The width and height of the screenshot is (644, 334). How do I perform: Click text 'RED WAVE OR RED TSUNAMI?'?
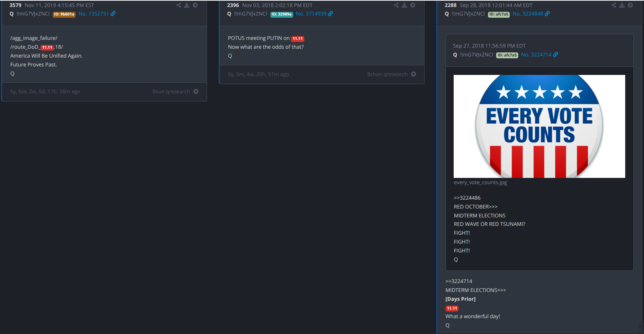tap(489, 224)
